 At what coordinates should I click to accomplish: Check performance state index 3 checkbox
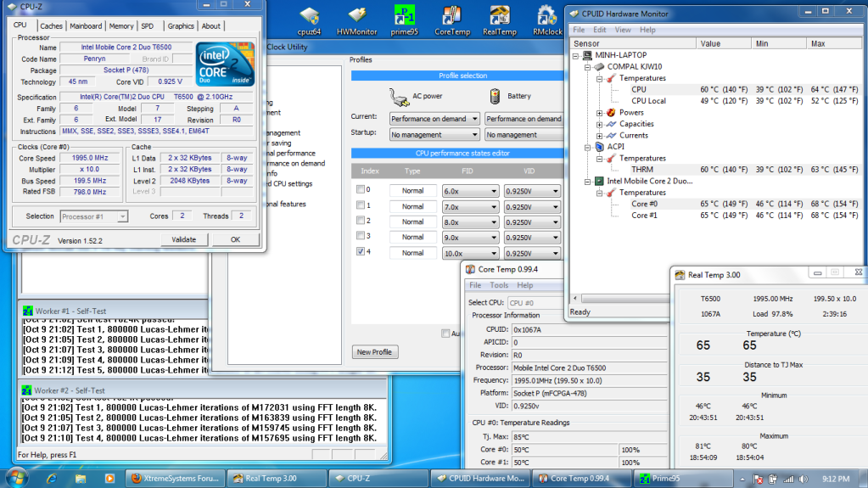point(361,235)
